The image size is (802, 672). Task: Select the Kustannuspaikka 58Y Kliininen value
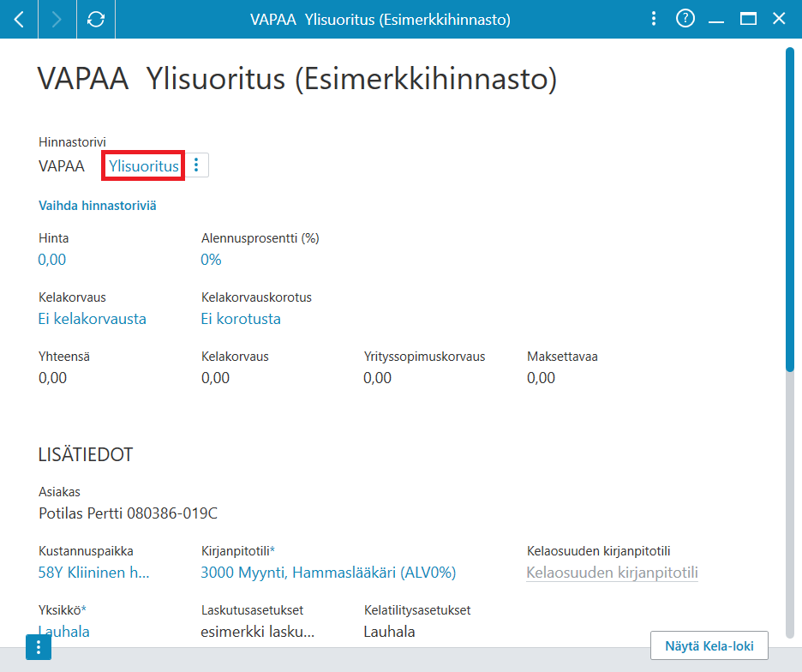94,573
